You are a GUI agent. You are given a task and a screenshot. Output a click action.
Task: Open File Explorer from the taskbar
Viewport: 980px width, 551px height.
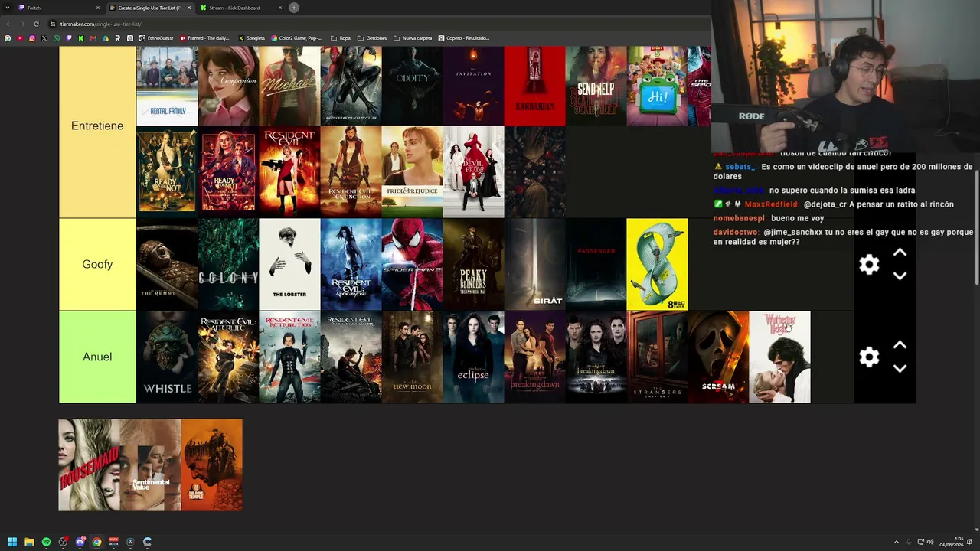(x=29, y=542)
